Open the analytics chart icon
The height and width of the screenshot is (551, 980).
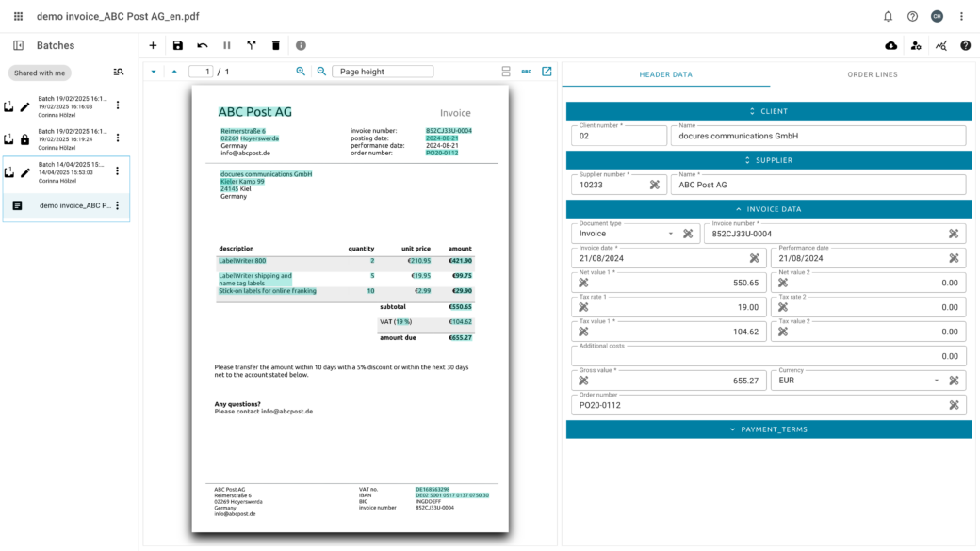click(x=941, y=45)
